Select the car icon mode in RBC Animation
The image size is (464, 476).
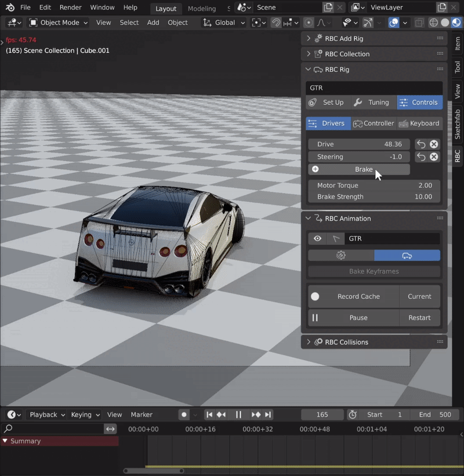(x=407, y=256)
